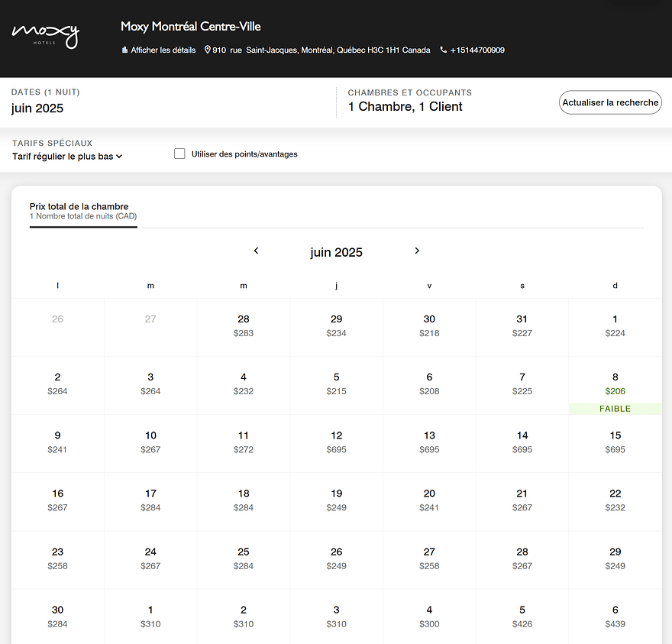The height and width of the screenshot is (644, 672).
Task: Select June 8 with FAIBLE $206 rate
Action: click(x=615, y=386)
